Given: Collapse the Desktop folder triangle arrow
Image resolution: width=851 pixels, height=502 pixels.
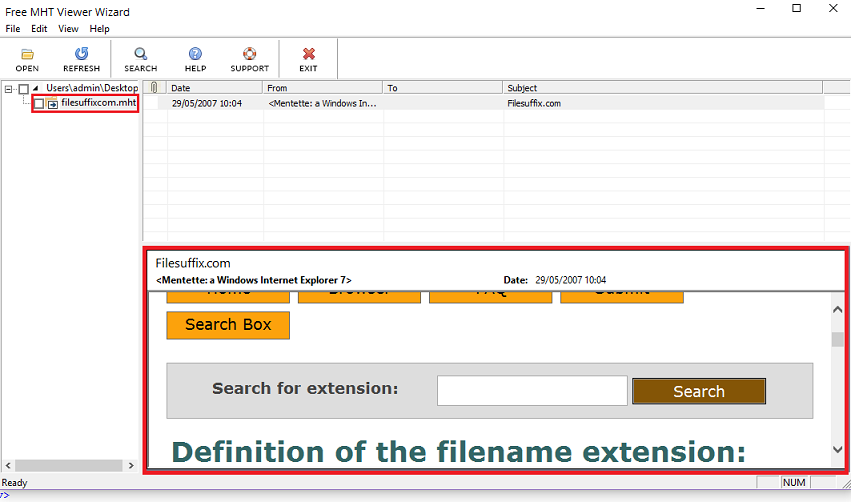Looking at the screenshot, I should [x=36, y=88].
